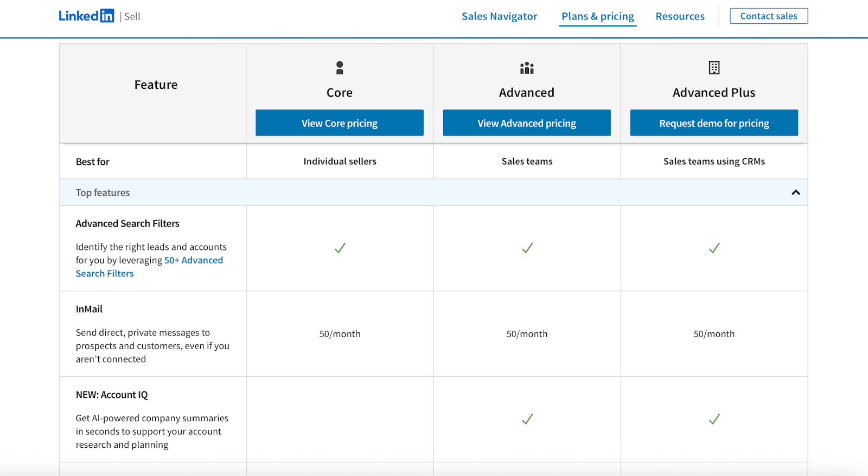Click Advanced Plus checkmark for Account IQ
868x476 pixels.
pos(714,419)
